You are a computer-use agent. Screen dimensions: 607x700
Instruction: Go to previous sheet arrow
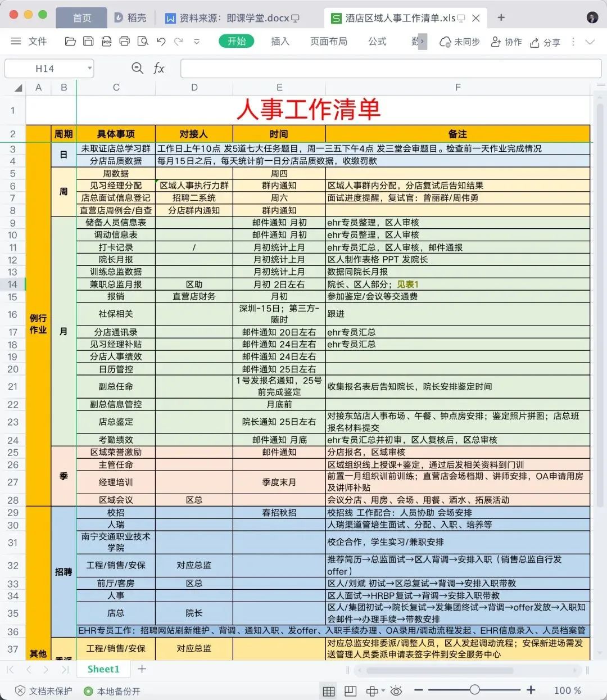coord(29,669)
